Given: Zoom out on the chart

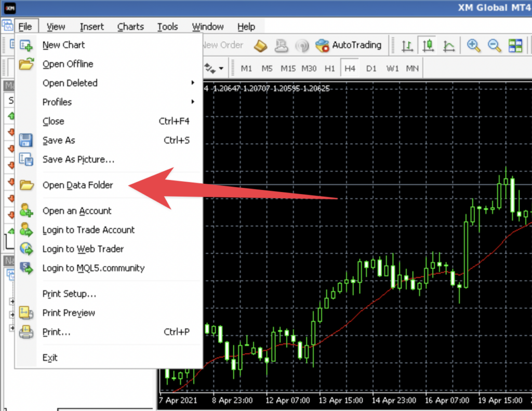Looking at the screenshot, I should coord(494,46).
